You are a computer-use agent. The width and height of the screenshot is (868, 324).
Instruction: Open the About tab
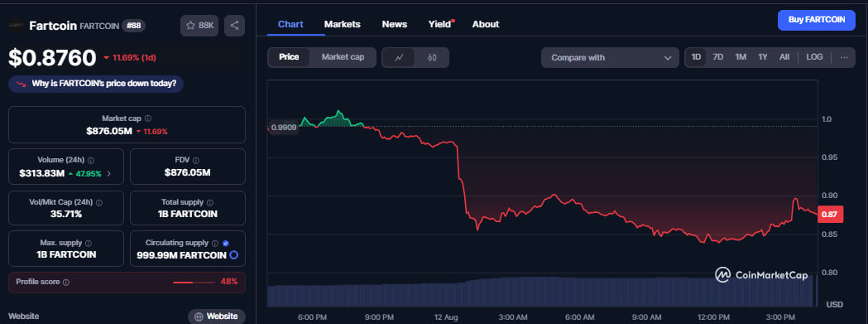[486, 24]
